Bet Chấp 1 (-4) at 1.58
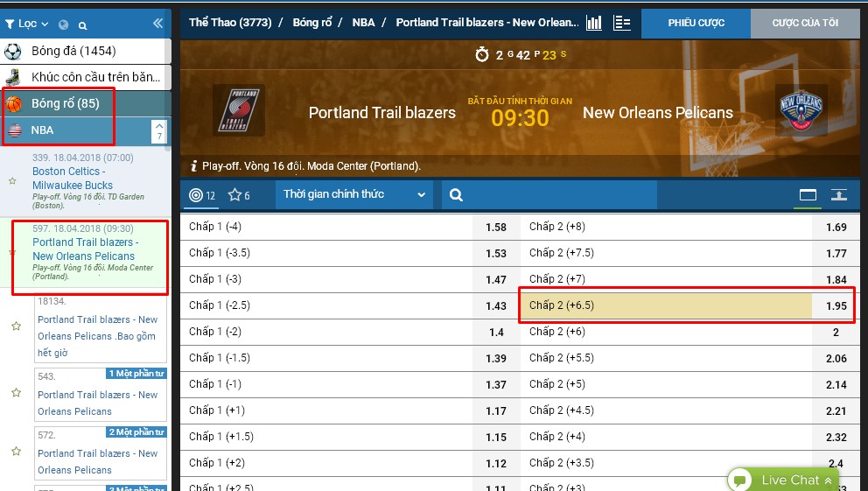 coord(350,227)
